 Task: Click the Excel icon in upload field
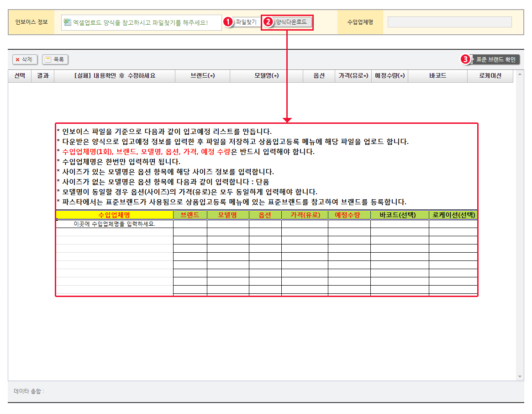click(68, 22)
